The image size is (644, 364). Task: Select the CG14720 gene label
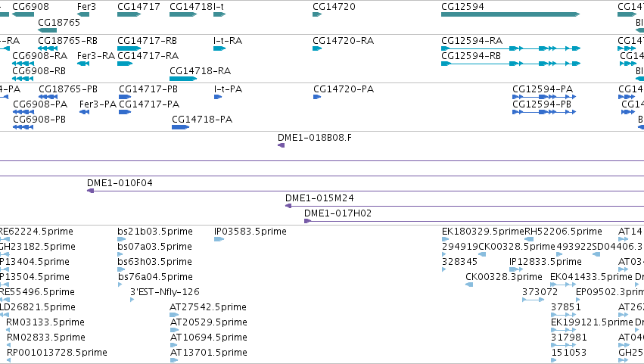334,7
